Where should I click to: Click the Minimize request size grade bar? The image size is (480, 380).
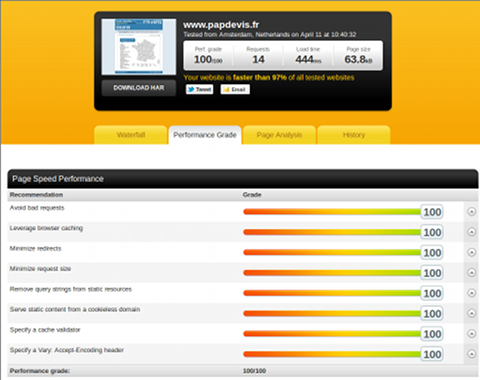pos(332,273)
